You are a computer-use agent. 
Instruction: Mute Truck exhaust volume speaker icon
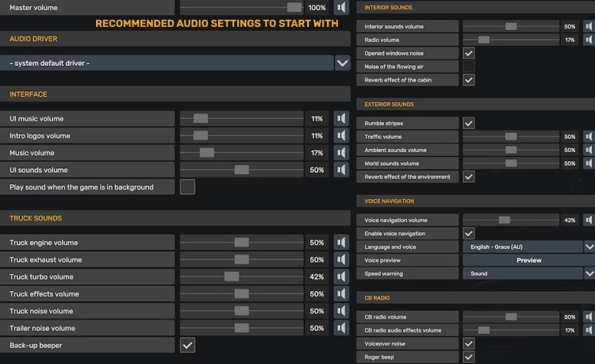point(341,259)
